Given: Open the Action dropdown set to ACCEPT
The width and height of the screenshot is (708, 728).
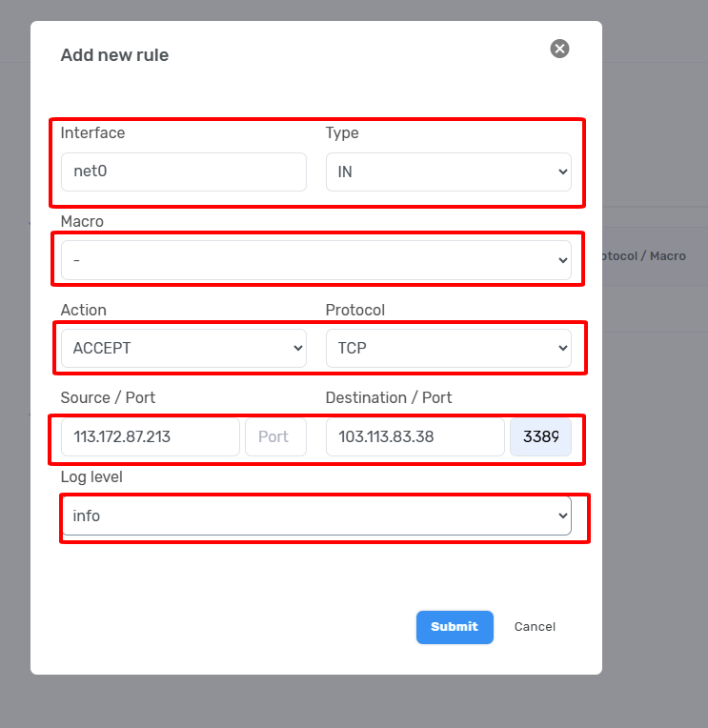Looking at the screenshot, I should point(183,349).
